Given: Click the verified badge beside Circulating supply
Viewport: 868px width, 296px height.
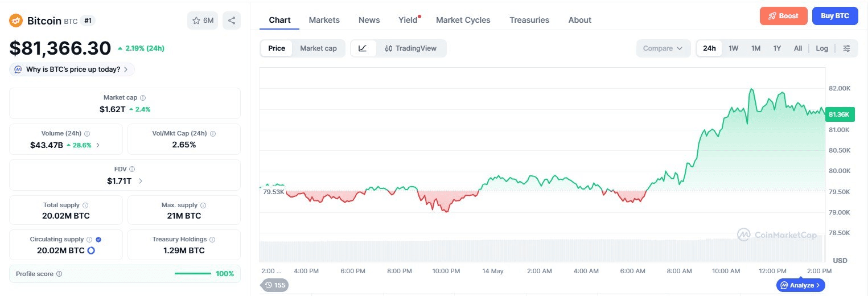Looking at the screenshot, I should tap(98, 240).
